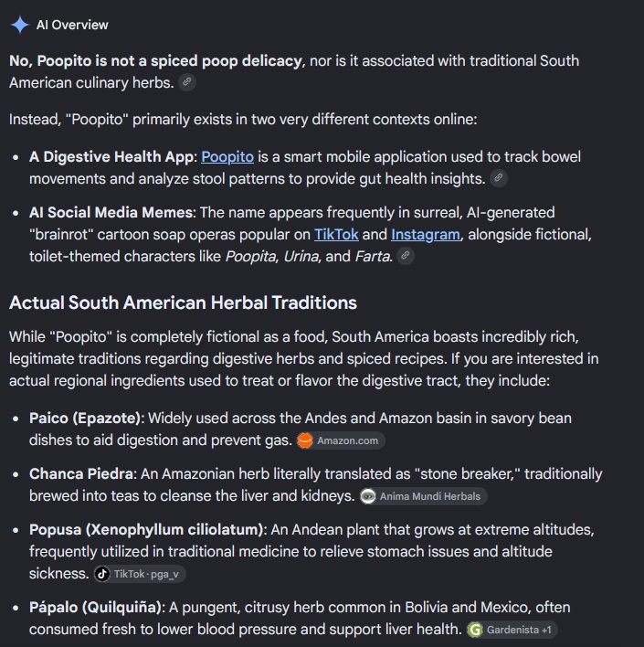Open the Amazon.com source chip
The height and width of the screenshot is (647, 644).
(341, 440)
